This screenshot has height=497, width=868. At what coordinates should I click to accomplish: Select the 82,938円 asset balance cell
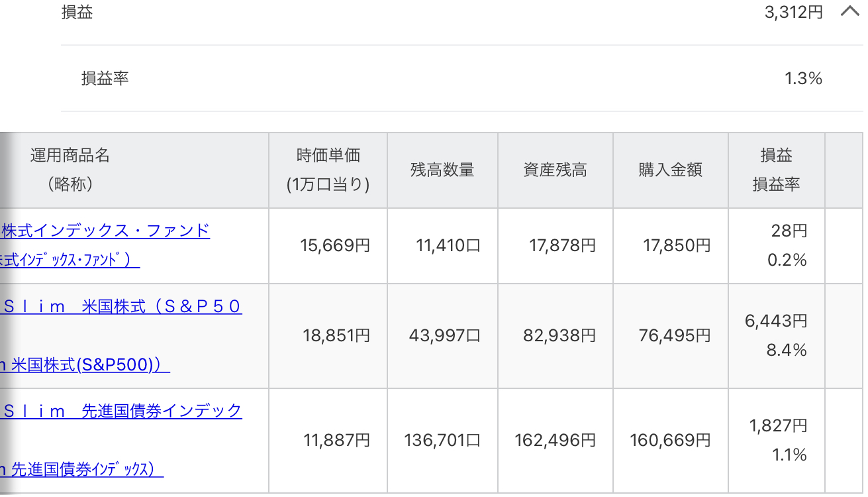(x=559, y=335)
